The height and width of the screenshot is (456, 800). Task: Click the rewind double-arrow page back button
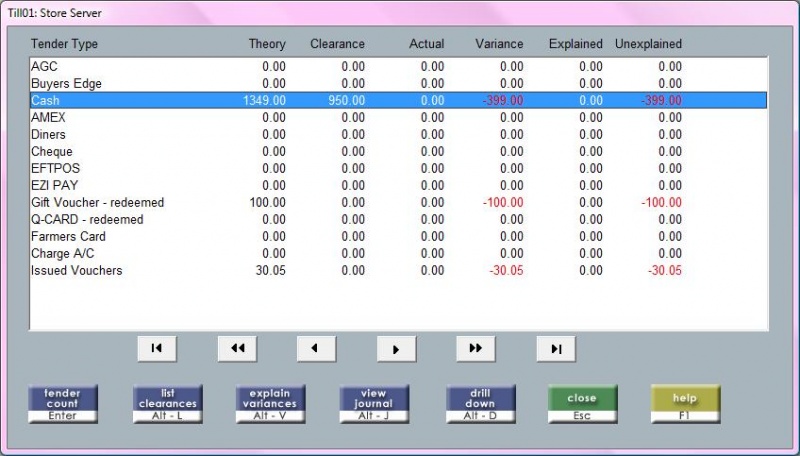click(x=237, y=348)
